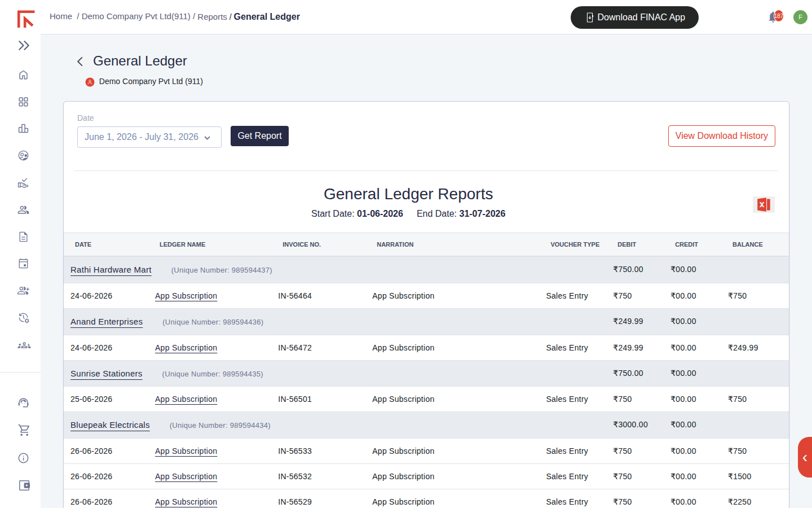Export the ledger to Excel
The height and width of the screenshot is (508, 812).
[764, 204]
